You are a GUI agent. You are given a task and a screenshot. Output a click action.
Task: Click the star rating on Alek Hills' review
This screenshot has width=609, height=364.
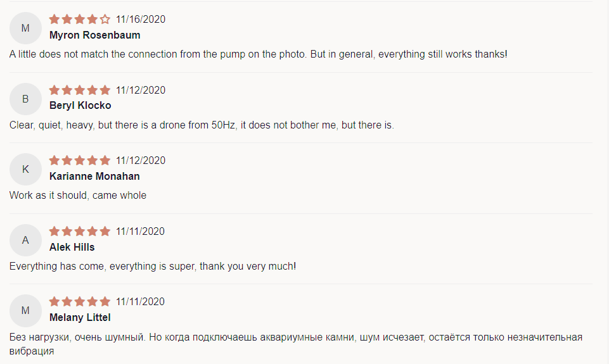point(80,231)
